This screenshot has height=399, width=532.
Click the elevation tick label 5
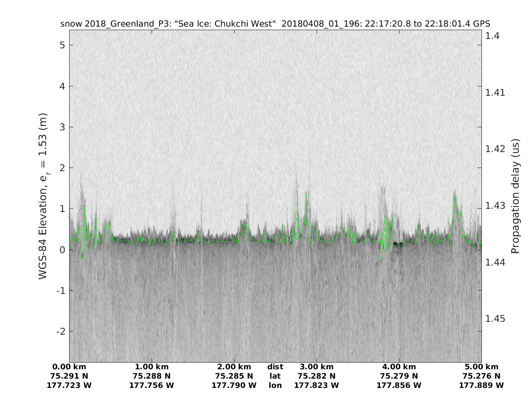(63, 45)
